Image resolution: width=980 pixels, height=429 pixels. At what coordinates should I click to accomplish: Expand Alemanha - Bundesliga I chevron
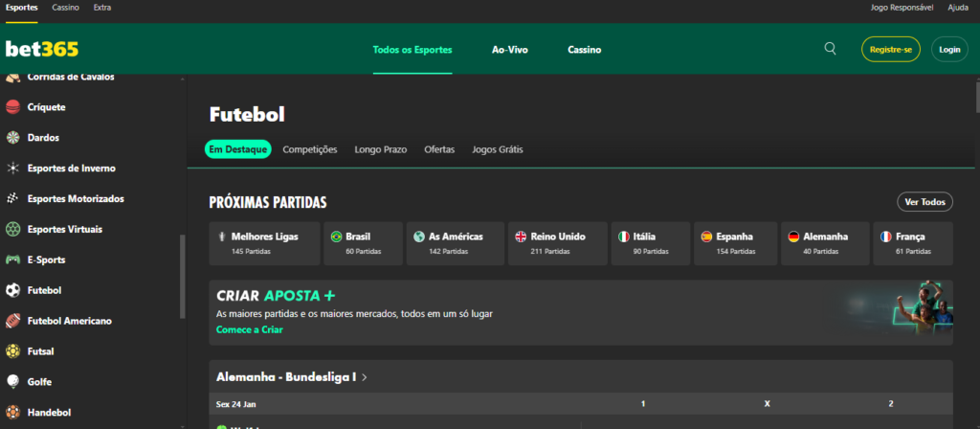pyautogui.click(x=365, y=377)
